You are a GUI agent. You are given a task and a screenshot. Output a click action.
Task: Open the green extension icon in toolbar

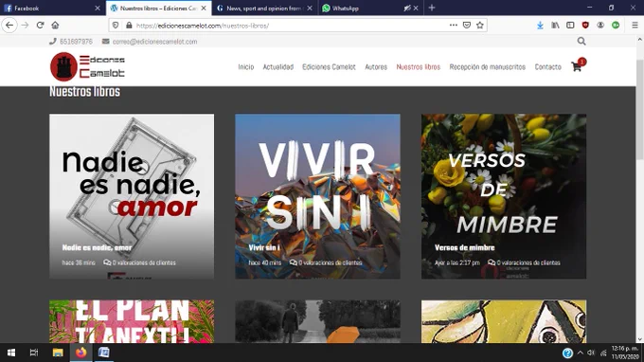(616, 26)
